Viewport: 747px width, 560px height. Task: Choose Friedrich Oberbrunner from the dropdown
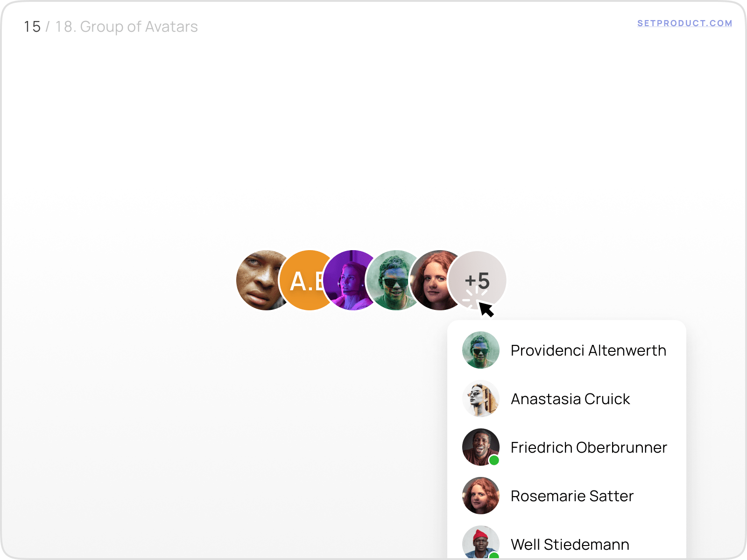pos(589,447)
